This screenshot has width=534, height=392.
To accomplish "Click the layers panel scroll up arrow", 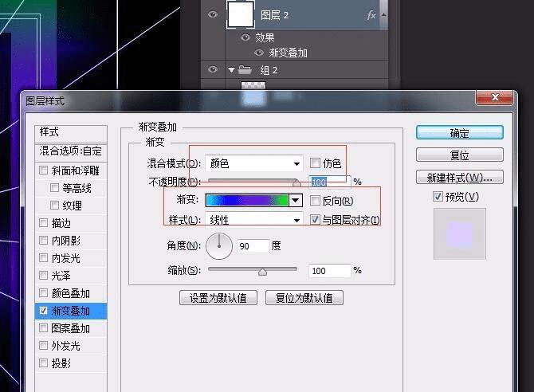I will pos(383,15).
